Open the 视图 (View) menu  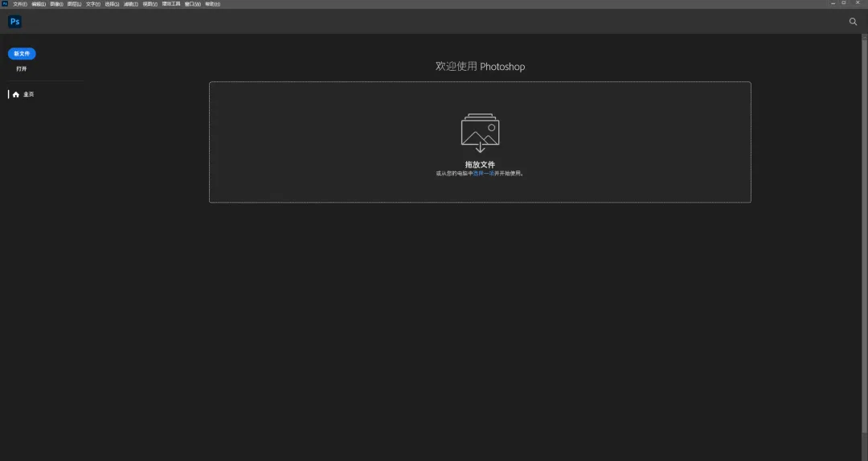click(150, 4)
